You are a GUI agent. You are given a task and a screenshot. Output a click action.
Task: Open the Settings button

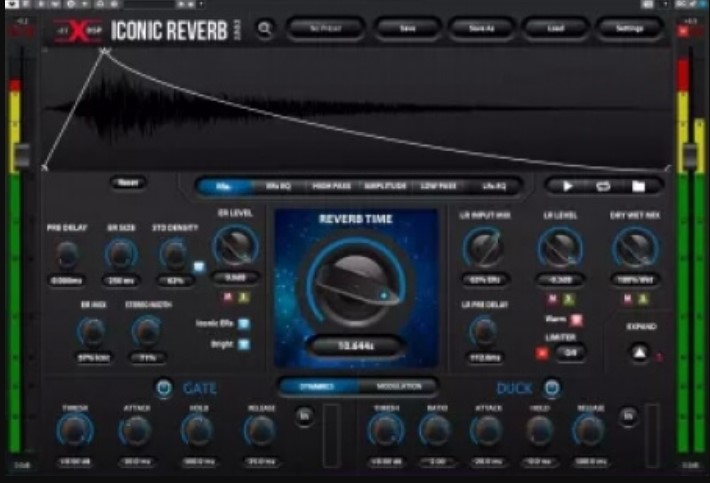tap(629, 29)
